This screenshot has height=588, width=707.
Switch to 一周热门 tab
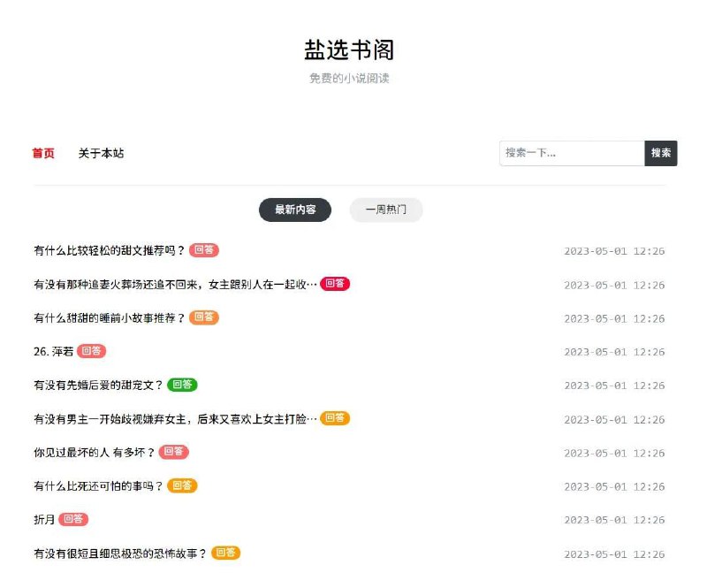tap(386, 210)
